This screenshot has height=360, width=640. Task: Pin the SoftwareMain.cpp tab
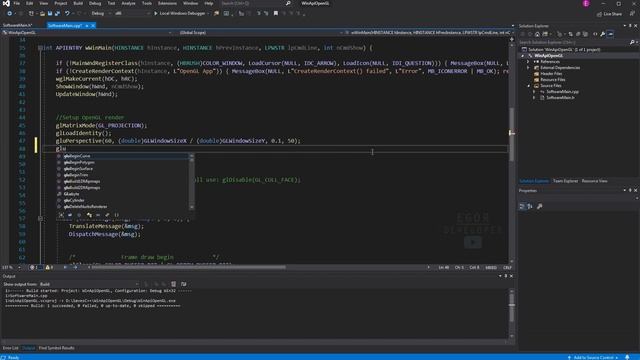[x=87, y=25]
